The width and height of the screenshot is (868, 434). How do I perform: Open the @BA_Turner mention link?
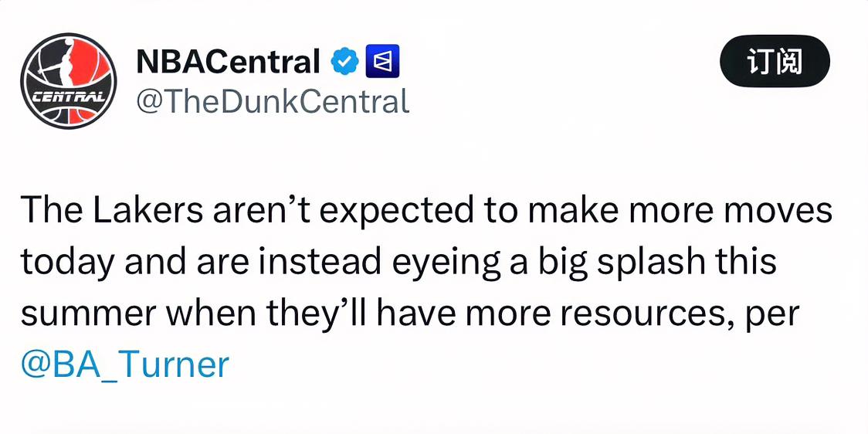(125, 364)
